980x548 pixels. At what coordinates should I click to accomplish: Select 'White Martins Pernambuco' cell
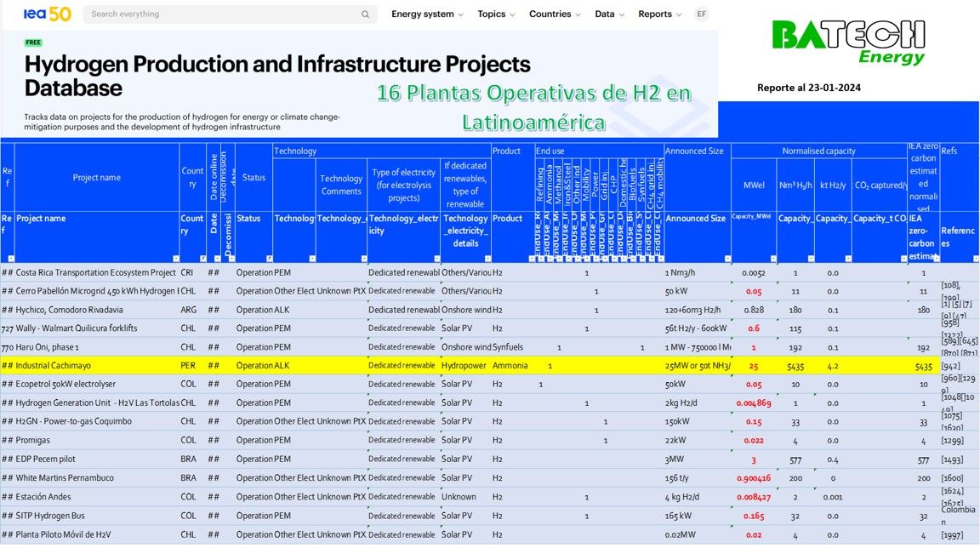97,478
